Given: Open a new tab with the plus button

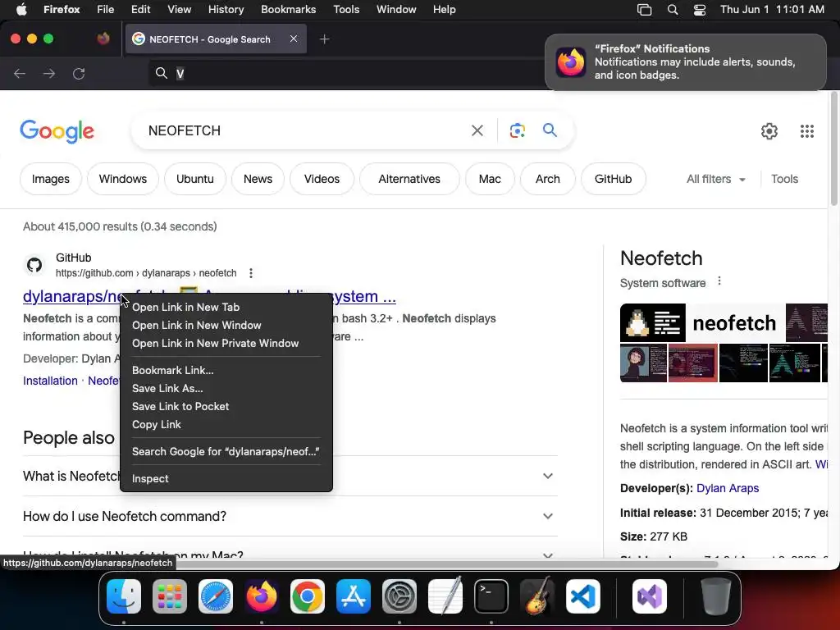Looking at the screenshot, I should pos(324,39).
